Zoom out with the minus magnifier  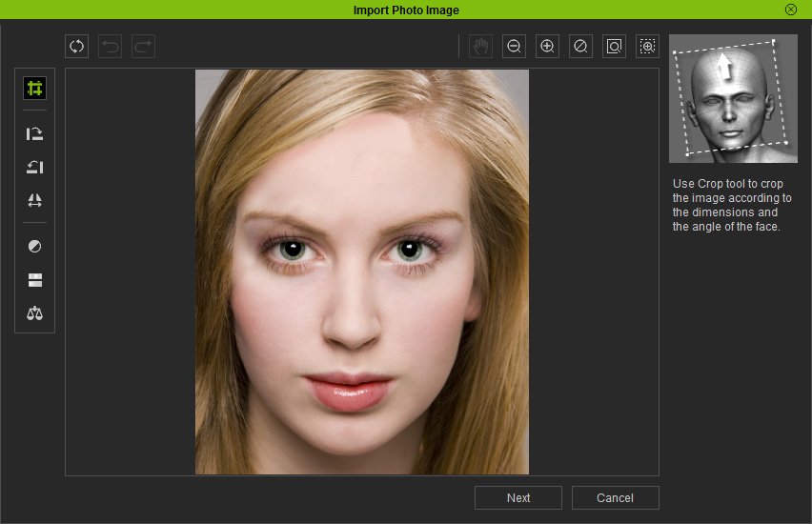click(x=514, y=47)
